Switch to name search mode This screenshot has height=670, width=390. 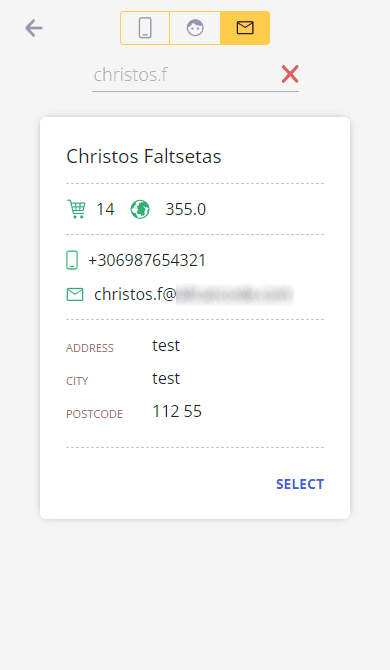pos(195,28)
